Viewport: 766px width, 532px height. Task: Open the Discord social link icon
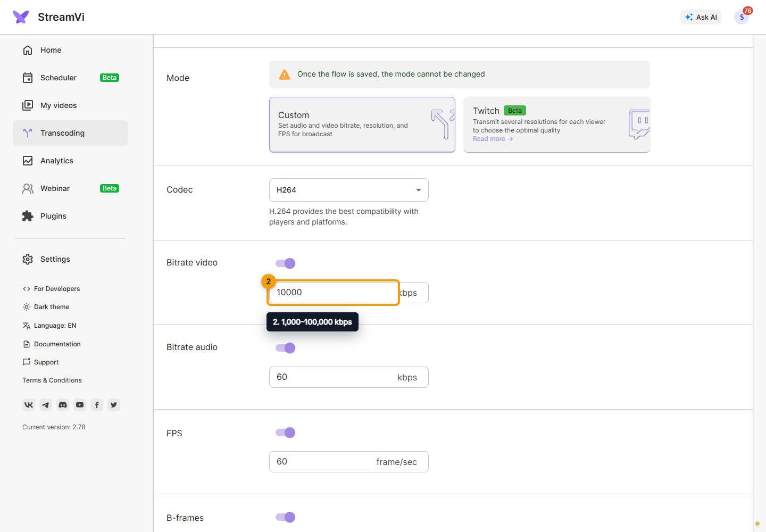tap(63, 405)
